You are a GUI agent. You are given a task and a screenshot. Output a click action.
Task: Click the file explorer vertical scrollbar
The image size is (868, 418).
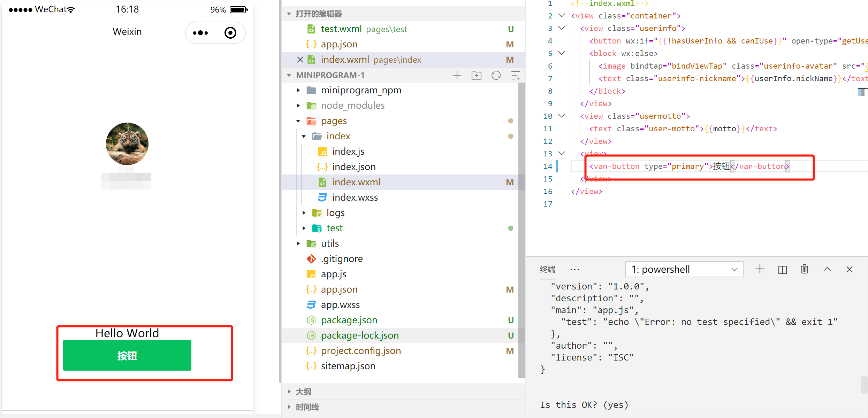coord(521,230)
